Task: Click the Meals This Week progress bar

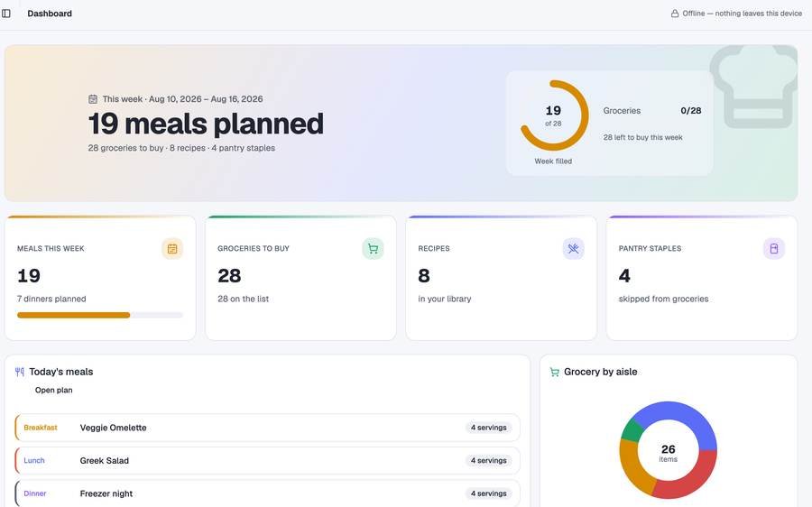Action: pyautogui.click(x=100, y=315)
